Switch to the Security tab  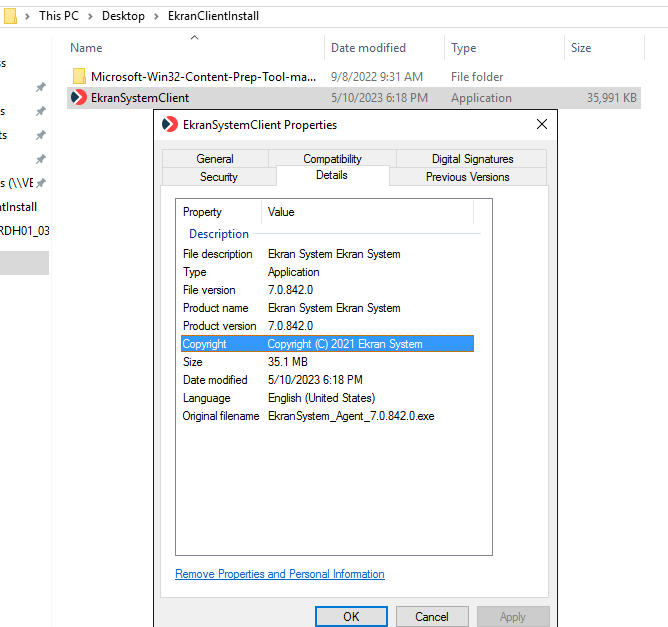coord(218,177)
